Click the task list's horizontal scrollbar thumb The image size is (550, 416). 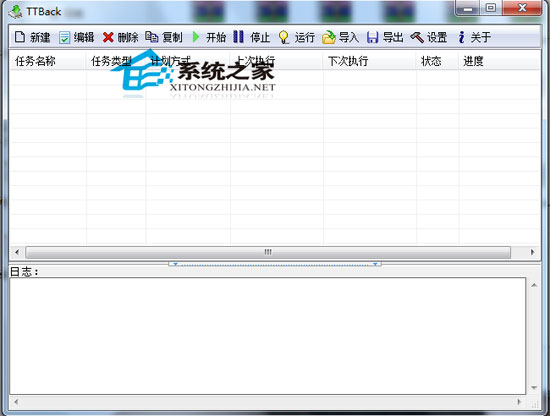coord(268,252)
